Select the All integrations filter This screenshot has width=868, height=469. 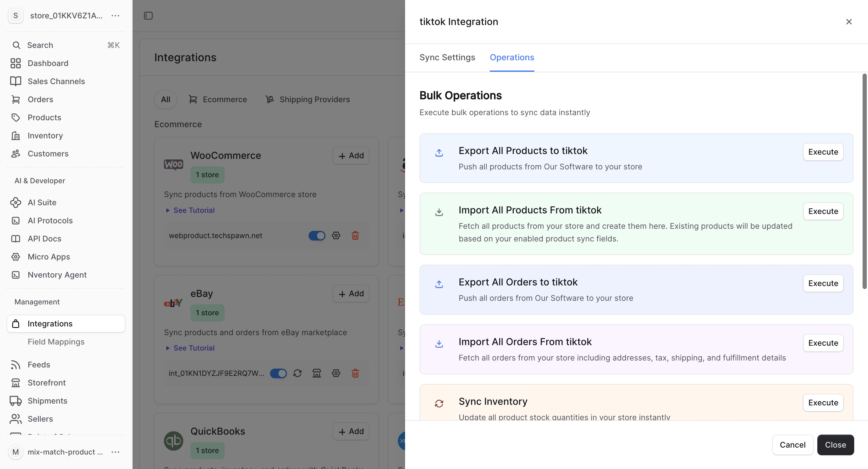tap(165, 99)
